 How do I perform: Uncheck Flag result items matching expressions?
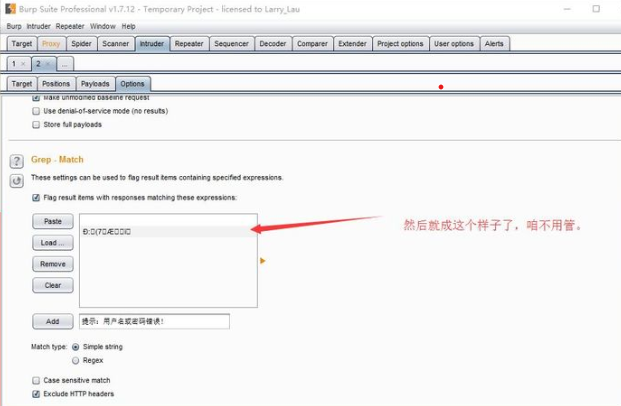pyautogui.click(x=36, y=198)
